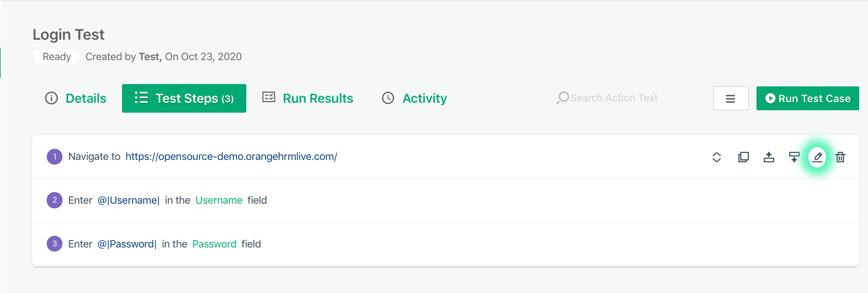Click the search magnifier icon

562,98
